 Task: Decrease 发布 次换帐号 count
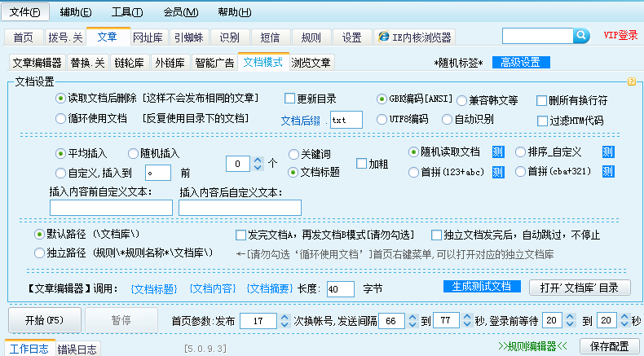pos(285,324)
